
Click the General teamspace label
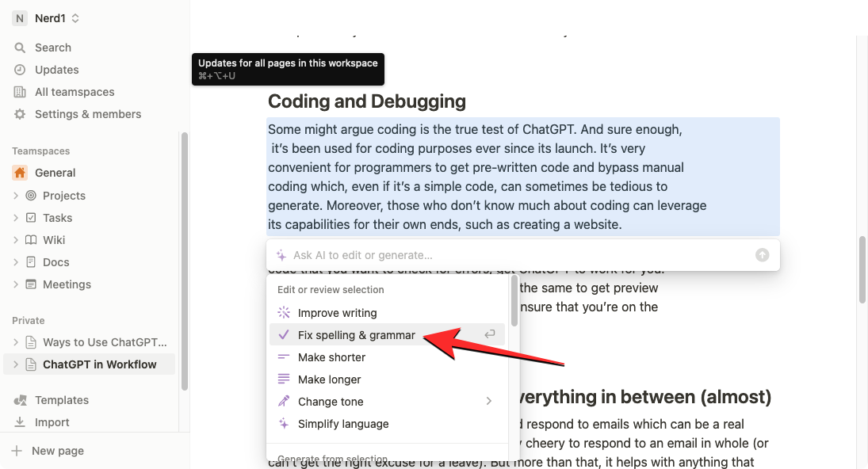coord(55,173)
